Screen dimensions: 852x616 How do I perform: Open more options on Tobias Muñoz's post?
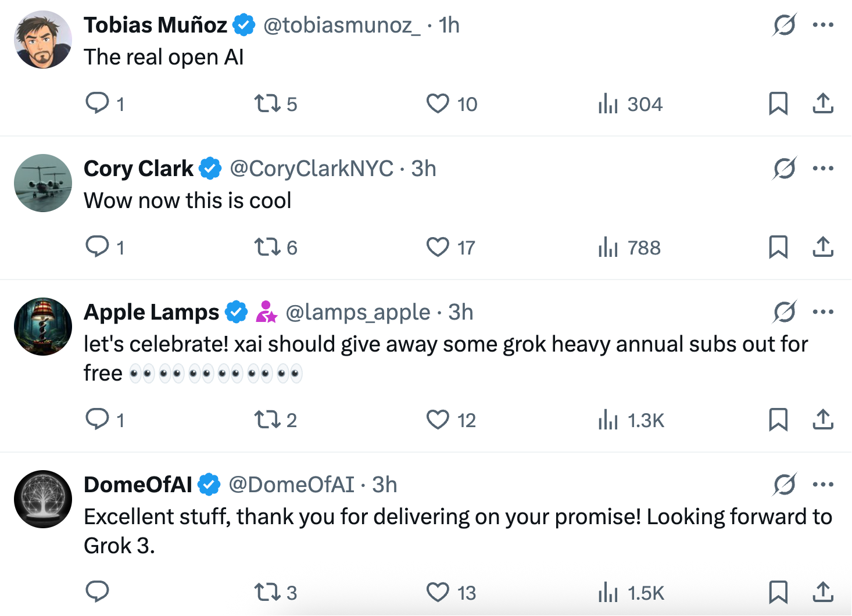pos(823,25)
